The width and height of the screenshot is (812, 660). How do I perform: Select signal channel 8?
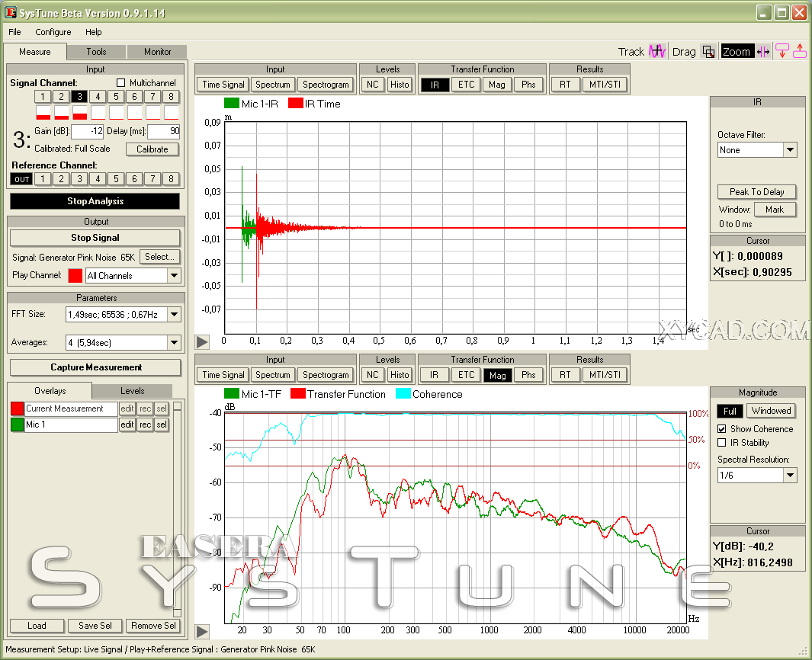171,96
